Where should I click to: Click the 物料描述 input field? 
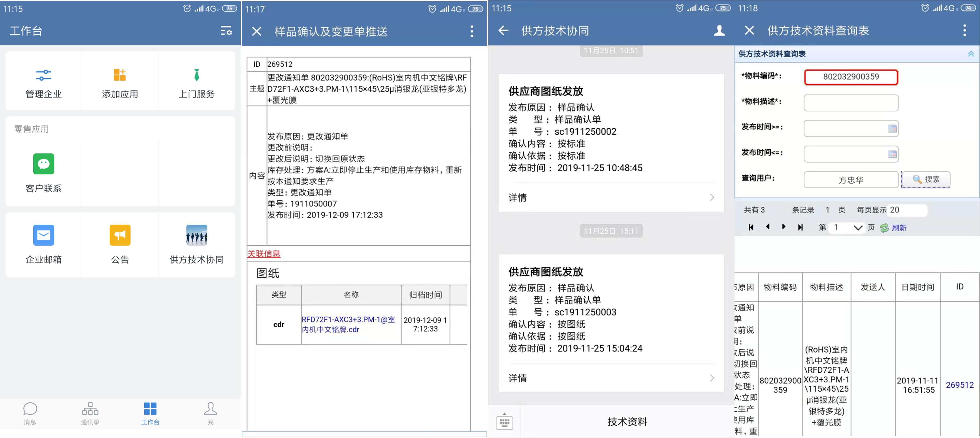click(x=851, y=103)
